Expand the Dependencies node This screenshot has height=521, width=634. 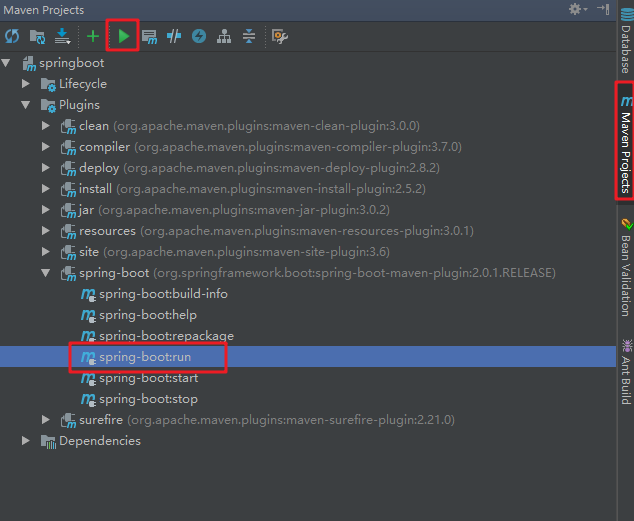pos(26,441)
